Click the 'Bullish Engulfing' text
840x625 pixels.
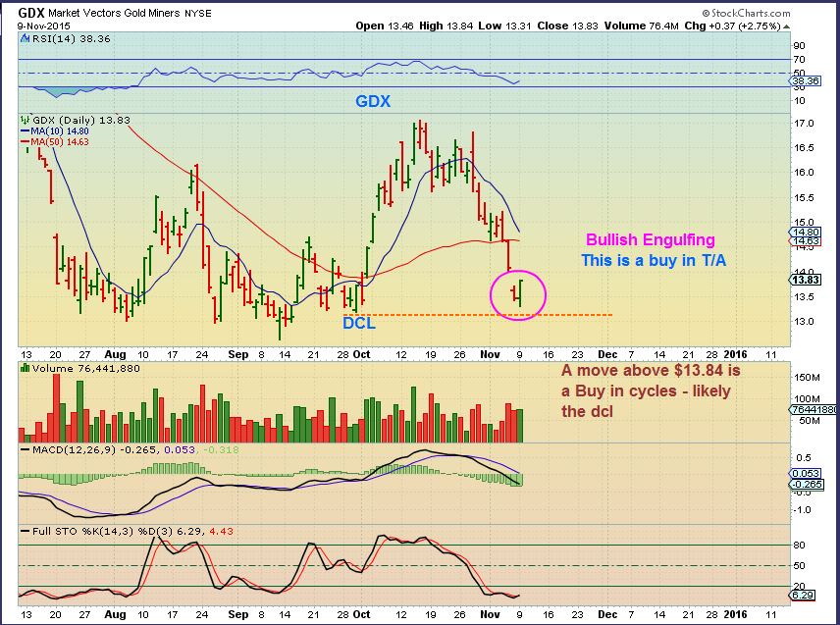(x=651, y=239)
